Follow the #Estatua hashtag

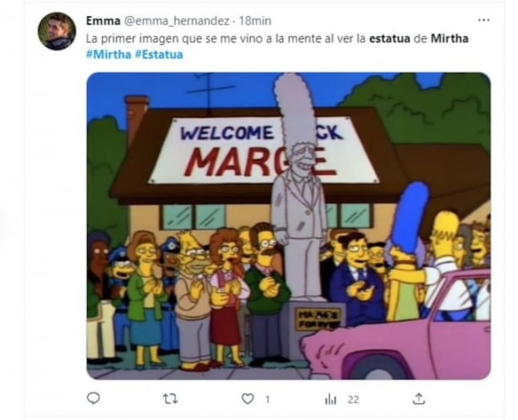coord(159,55)
